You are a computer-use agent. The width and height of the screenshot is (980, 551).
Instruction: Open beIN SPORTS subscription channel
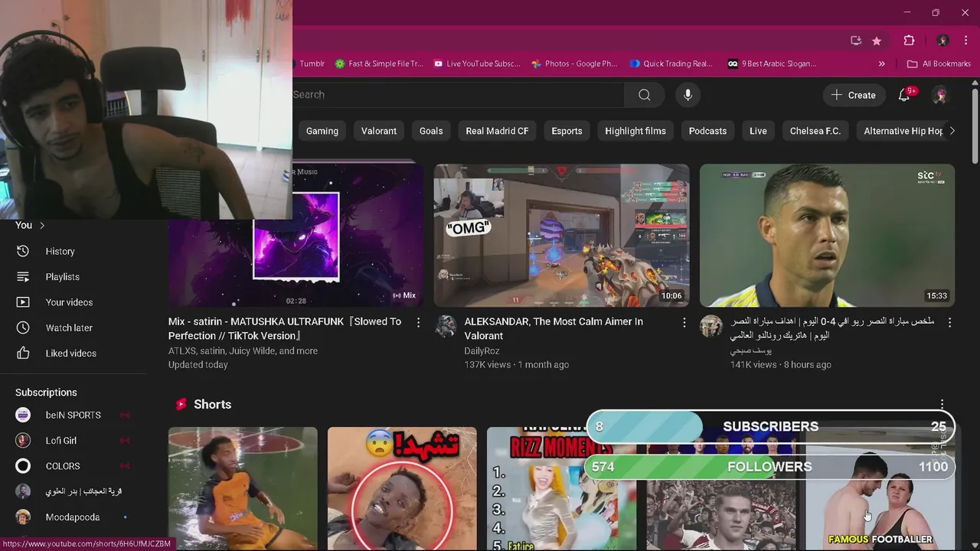(x=73, y=415)
